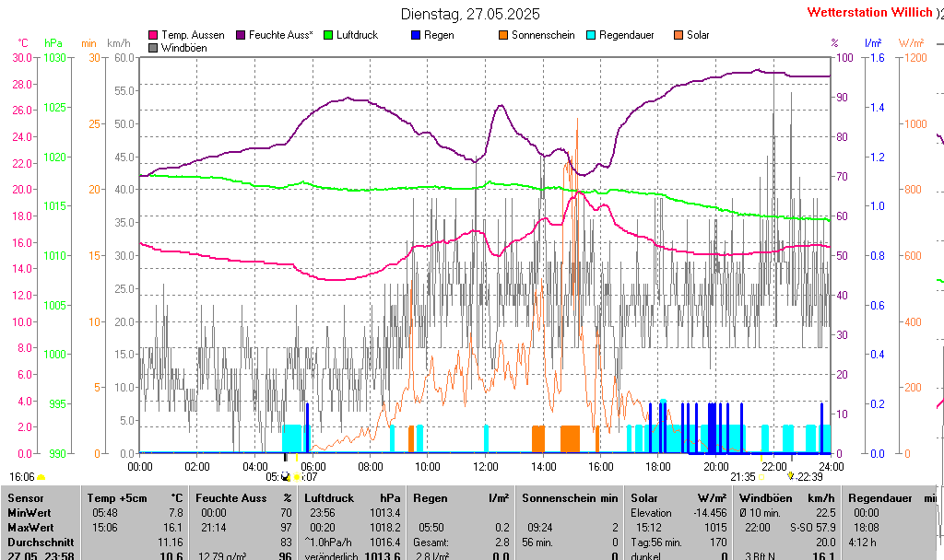Select the orange Sonnenschein legend square
Viewport: 944px width, 560px height.
(x=503, y=35)
